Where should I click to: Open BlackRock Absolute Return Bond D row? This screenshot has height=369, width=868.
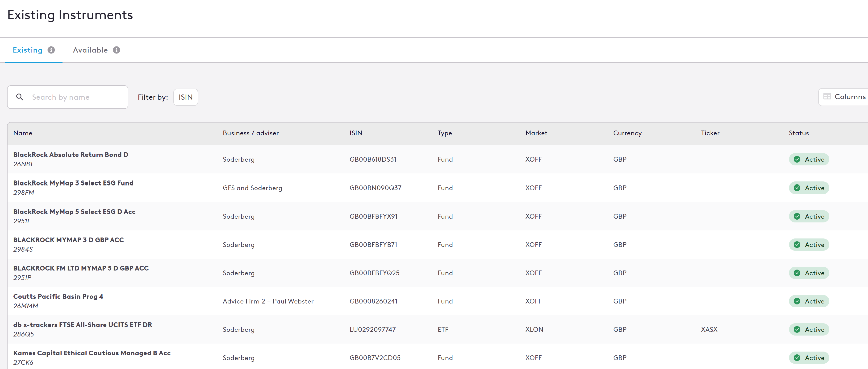pos(438,159)
